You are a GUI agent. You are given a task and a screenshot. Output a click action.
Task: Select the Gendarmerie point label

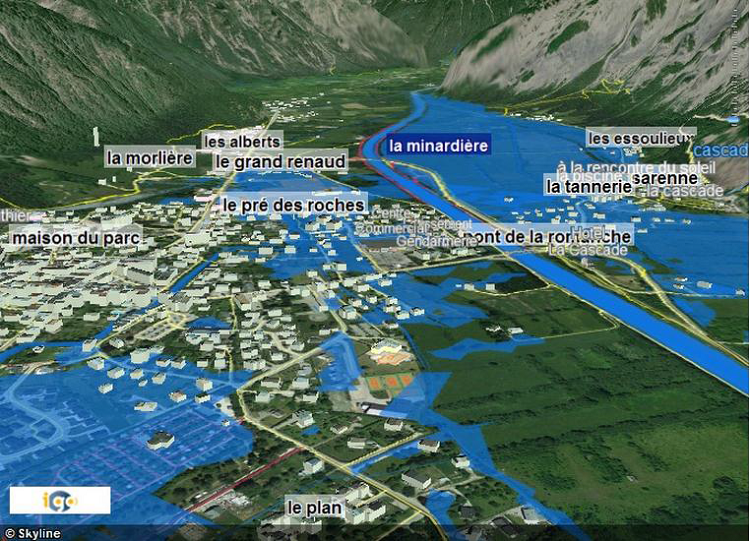[437, 241]
